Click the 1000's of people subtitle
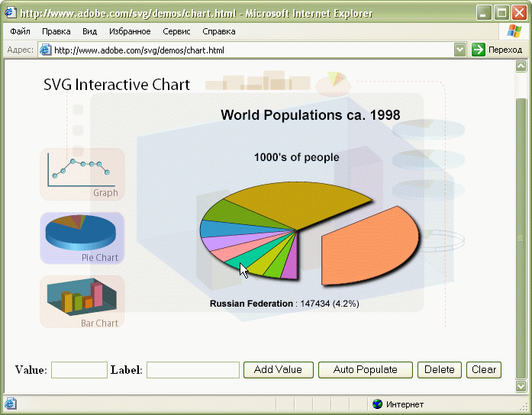The width and height of the screenshot is (532, 415). point(297,157)
